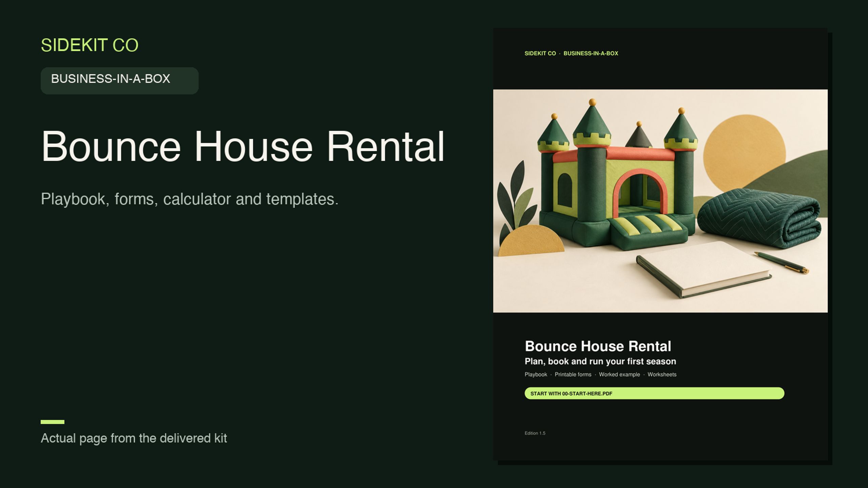Click the 'Worksheets' label
The width and height of the screenshot is (868, 488).
662,374
